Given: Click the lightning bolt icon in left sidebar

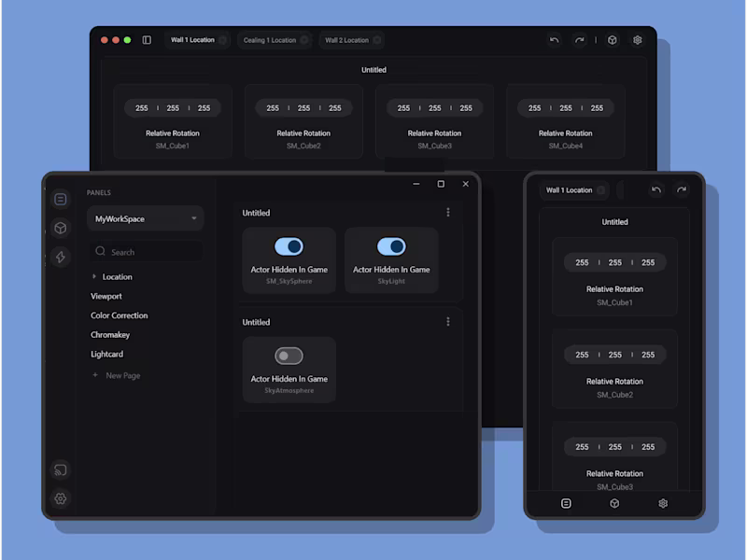Looking at the screenshot, I should pyautogui.click(x=61, y=258).
